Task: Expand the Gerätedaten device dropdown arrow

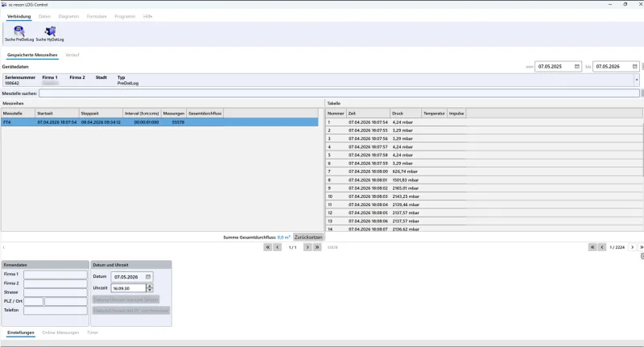Action: 637,80
